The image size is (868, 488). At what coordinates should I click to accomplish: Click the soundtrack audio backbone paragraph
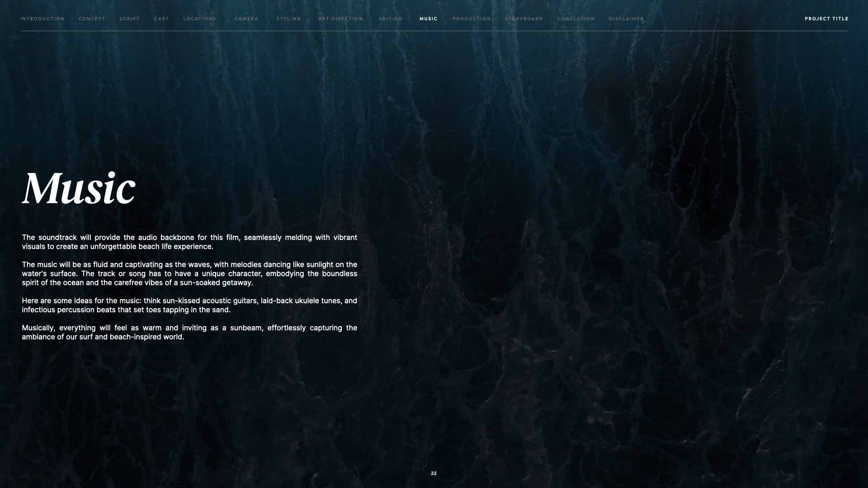189,242
